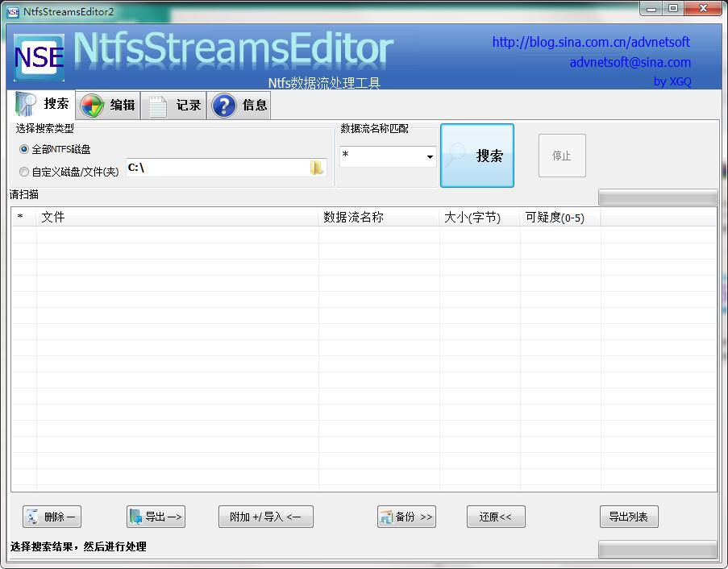Click the 大小(字节) column header
This screenshot has height=569, width=728.
[x=479, y=217]
